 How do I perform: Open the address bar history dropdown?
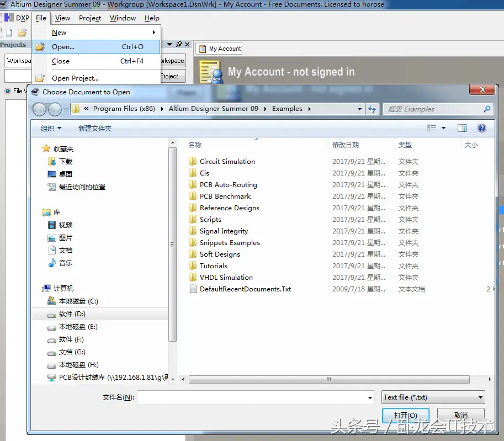pos(359,109)
